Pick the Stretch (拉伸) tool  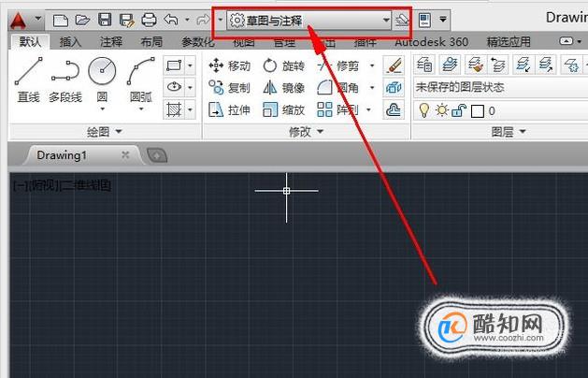[x=230, y=110]
